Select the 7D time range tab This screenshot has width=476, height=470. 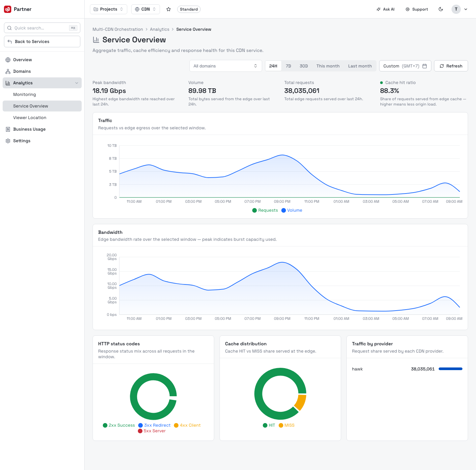tap(289, 66)
